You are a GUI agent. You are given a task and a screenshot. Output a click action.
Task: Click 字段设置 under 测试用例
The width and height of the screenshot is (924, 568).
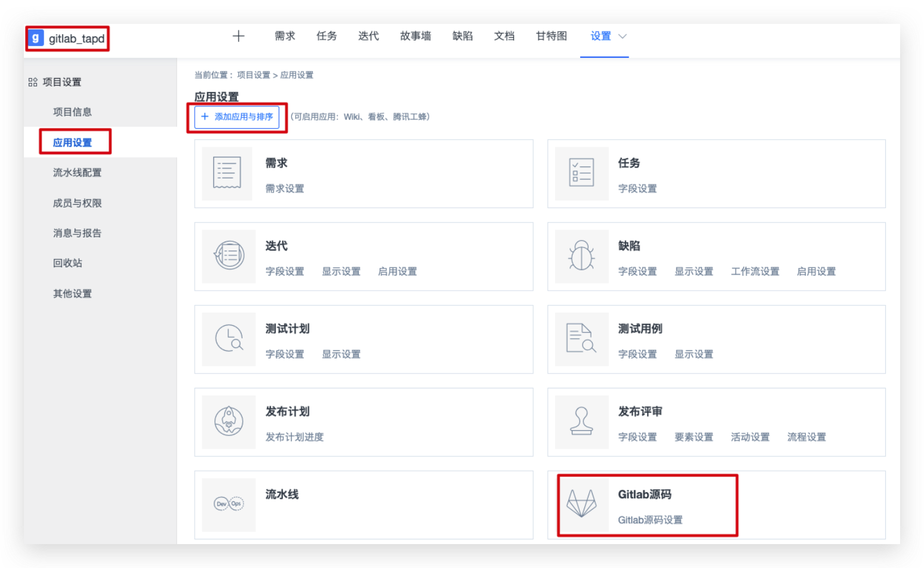pos(637,354)
